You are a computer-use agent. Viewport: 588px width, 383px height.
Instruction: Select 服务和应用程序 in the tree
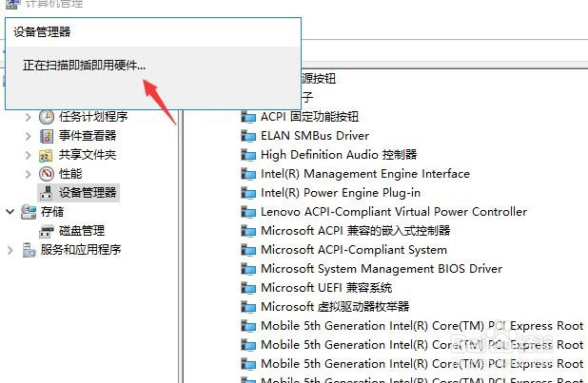point(81,250)
